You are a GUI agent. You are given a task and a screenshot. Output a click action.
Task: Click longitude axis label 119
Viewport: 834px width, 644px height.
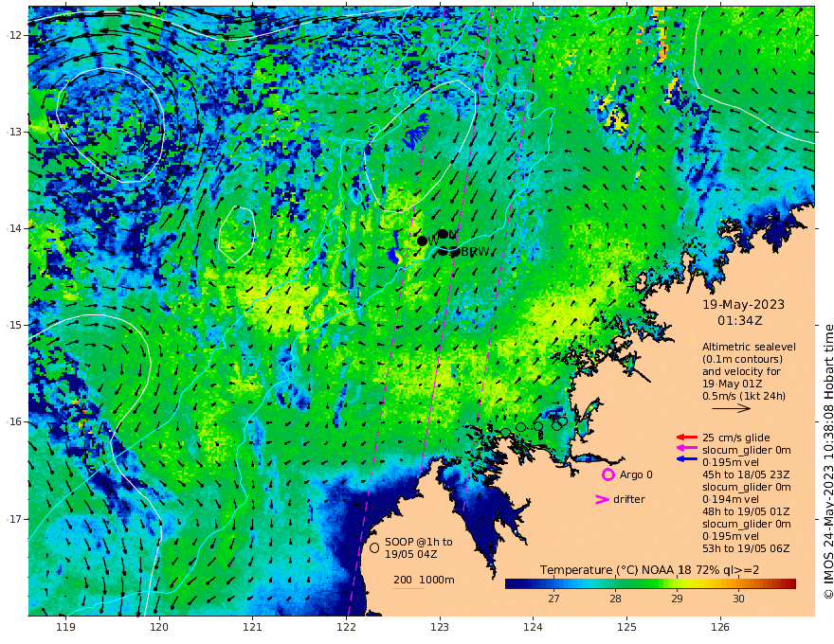65,627
